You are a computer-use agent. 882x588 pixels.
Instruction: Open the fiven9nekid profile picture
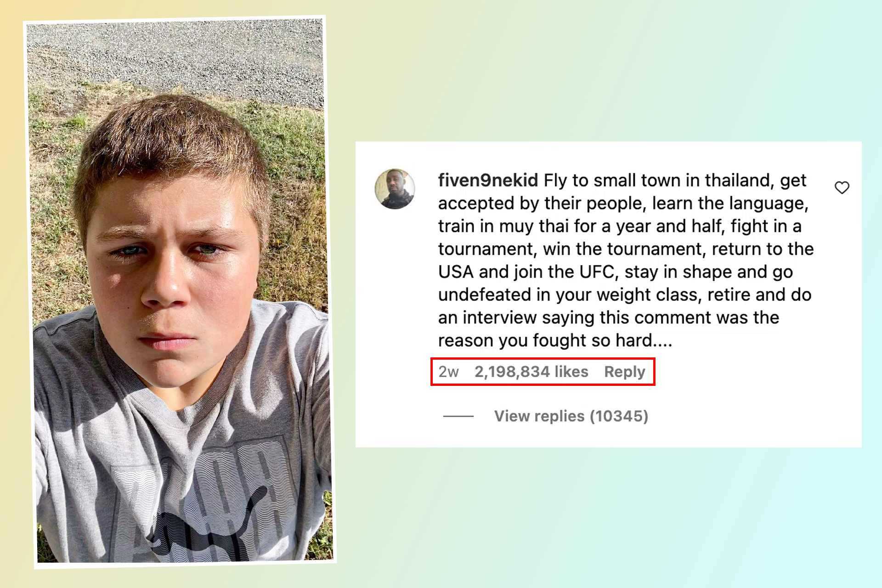tap(395, 189)
